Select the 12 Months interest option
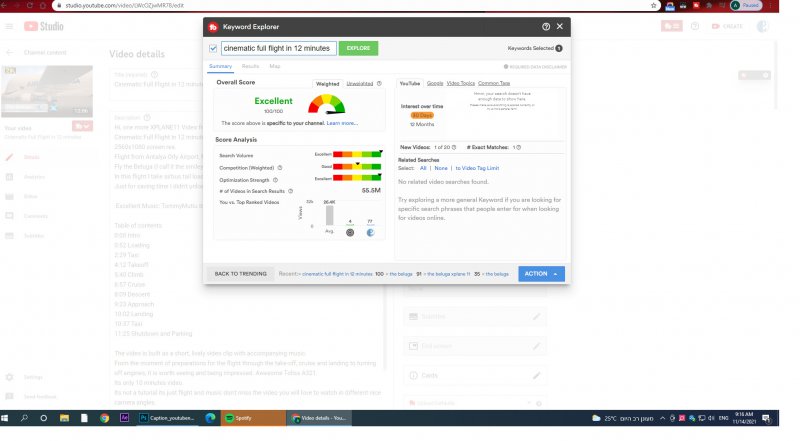This screenshot has height=441, width=800. 422,123
